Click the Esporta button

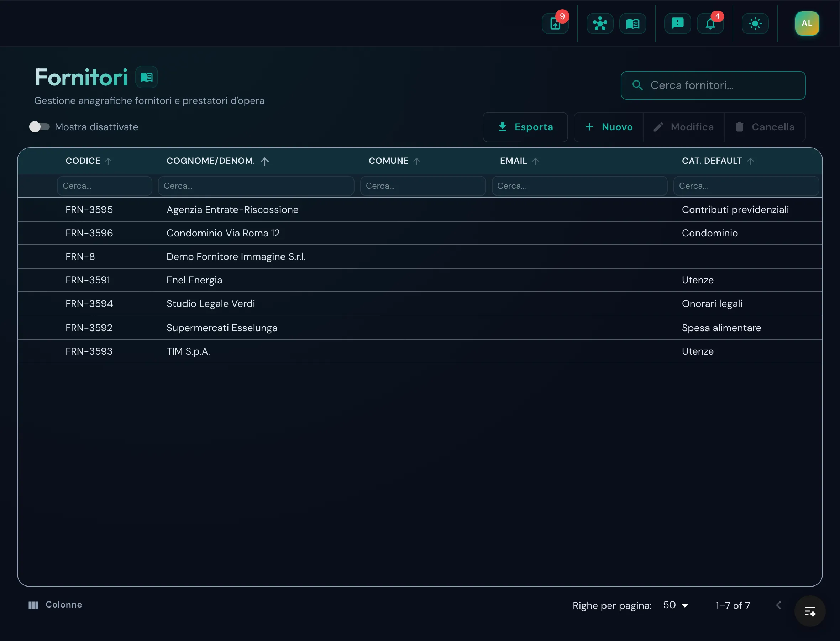pos(525,127)
